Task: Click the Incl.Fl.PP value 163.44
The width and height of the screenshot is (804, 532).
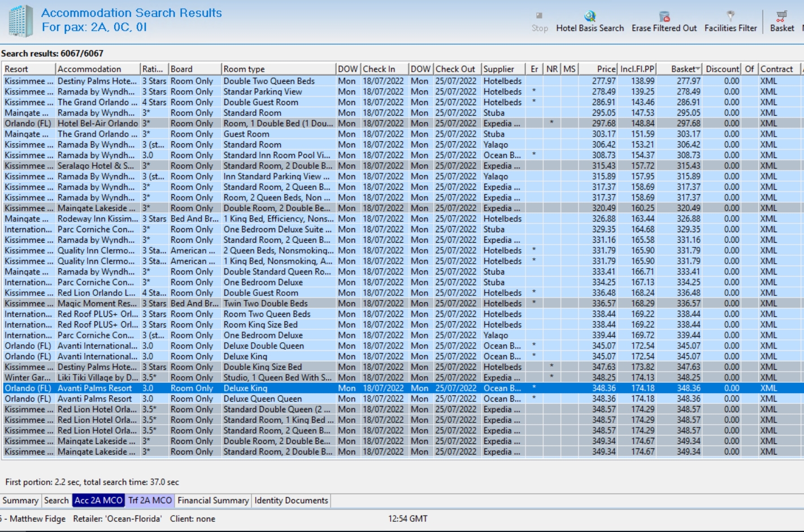Action: click(x=643, y=219)
